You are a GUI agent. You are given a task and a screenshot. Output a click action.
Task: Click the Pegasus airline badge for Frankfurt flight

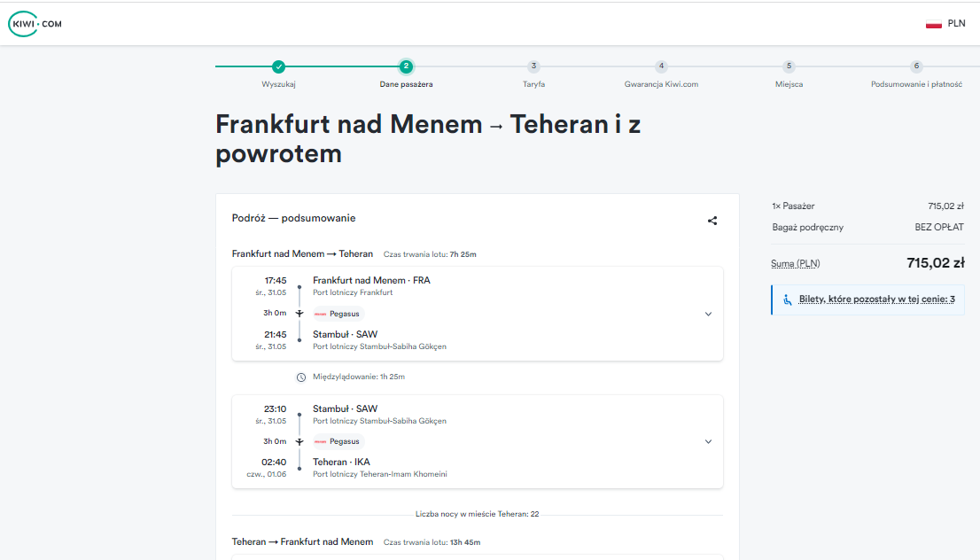coord(338,314)
